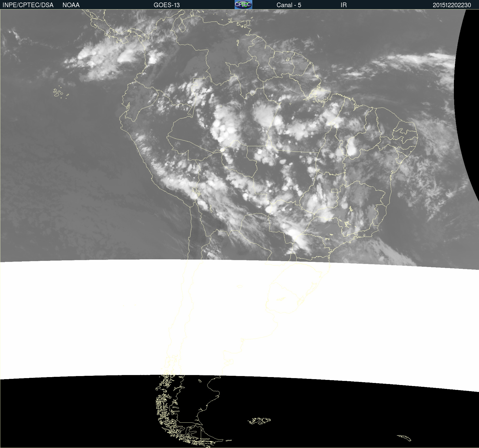Click the IR label in header
The image size is (479, 448).
pyautogui.click(x=343, y=5)
